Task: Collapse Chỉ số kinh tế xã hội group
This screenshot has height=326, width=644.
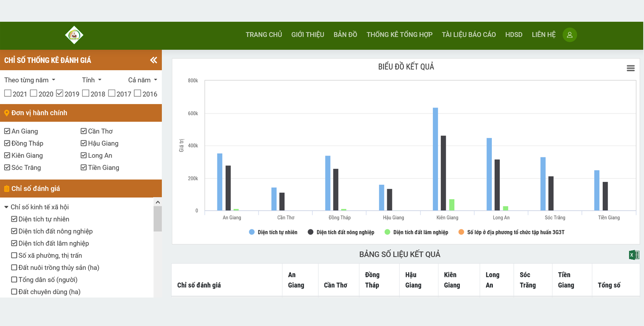Action: (x=6, y=207)
